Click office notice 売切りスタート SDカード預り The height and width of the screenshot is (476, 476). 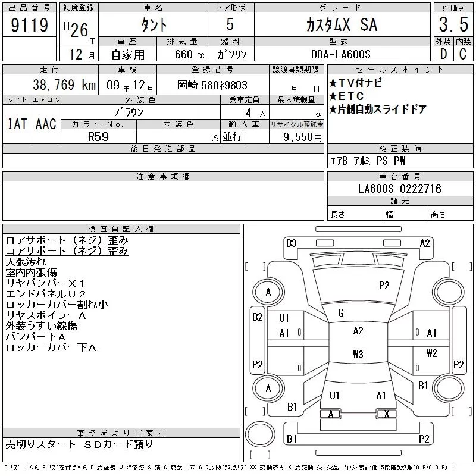(x=79, y=444)
